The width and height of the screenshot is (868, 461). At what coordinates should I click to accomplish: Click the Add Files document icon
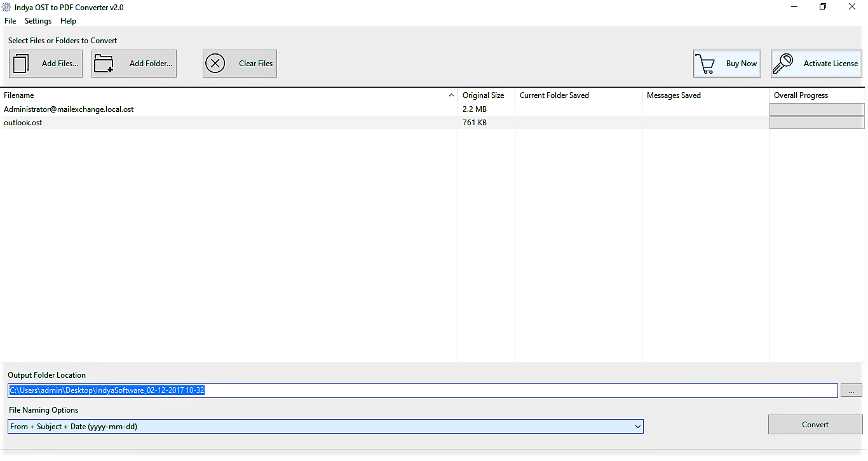[x=21, y=64]
